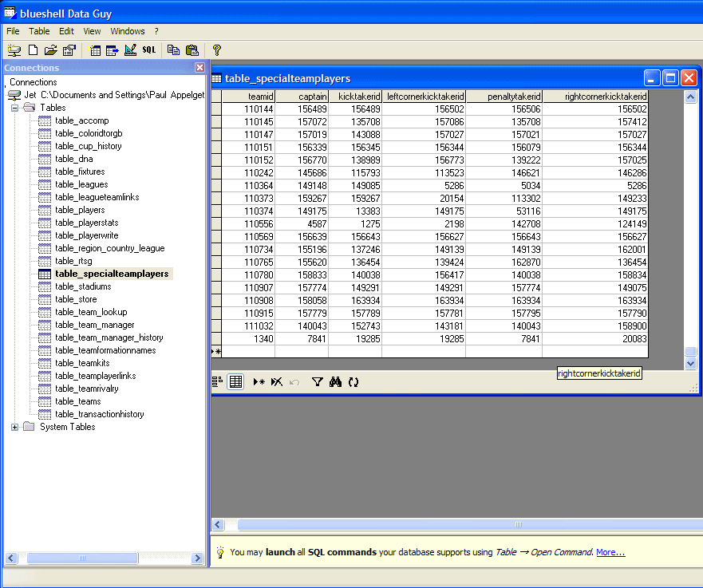
Task: Click the penaltytakerid column header
Action: [504, 97]
